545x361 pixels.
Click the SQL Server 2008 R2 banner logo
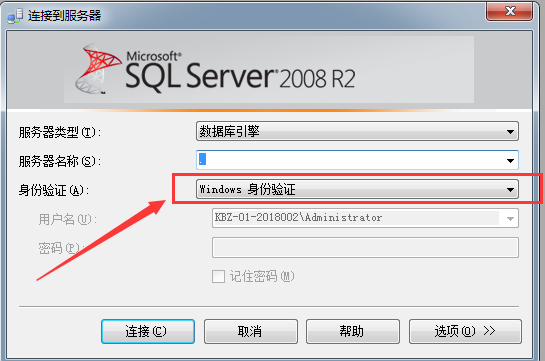pos(215,69)
